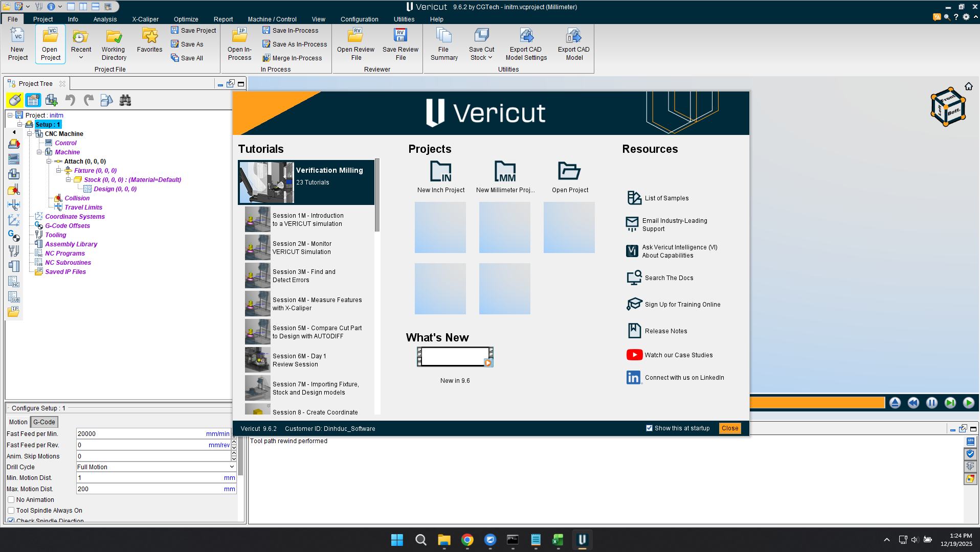The height and width of the screenshot is (552, 980).
Task: Click the Tutorials list vertical scrollbar
Action: 377,195
